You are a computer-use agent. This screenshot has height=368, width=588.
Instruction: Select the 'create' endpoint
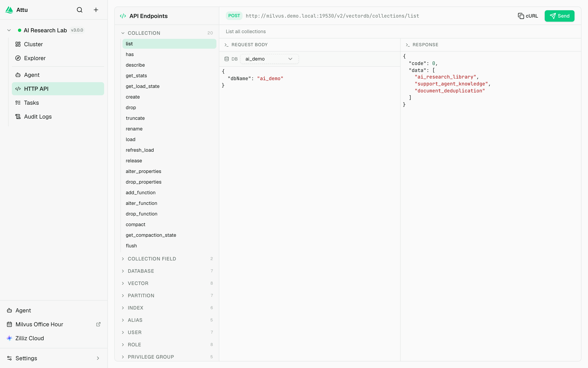pos(169,97)
